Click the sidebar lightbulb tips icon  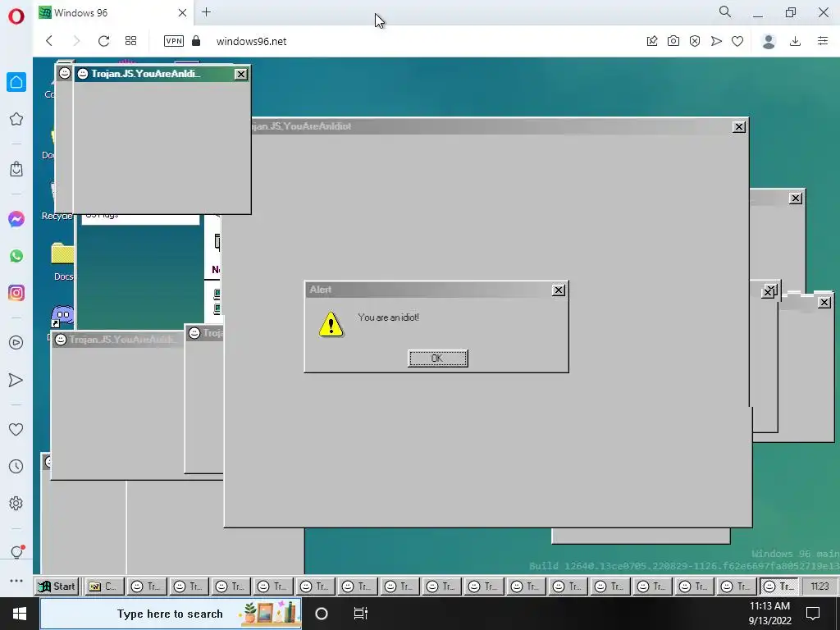click(x=16, y=552)
